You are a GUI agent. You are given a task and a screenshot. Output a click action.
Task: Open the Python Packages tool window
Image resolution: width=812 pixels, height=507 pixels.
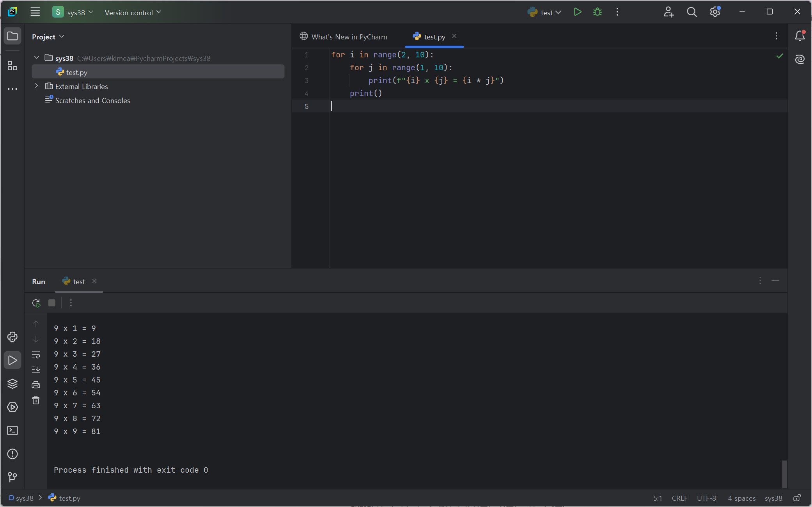pos(12,384)
